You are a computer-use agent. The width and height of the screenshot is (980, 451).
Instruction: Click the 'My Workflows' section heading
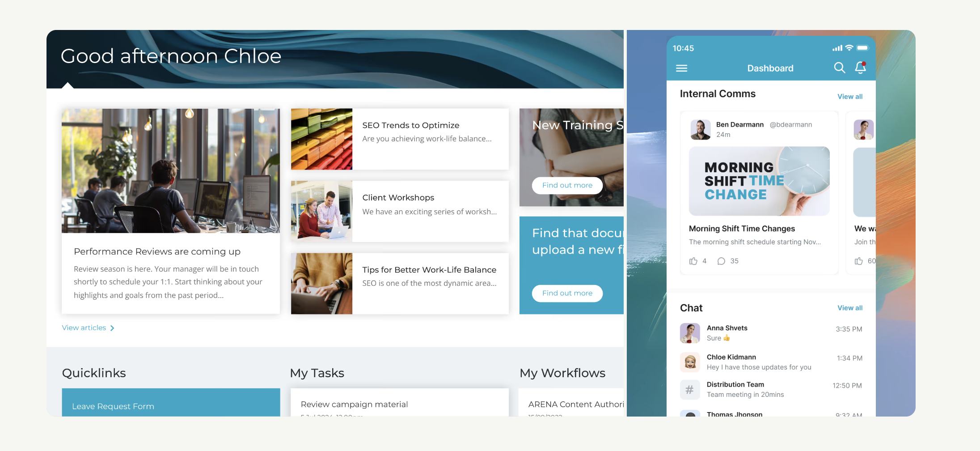[562, 373]
